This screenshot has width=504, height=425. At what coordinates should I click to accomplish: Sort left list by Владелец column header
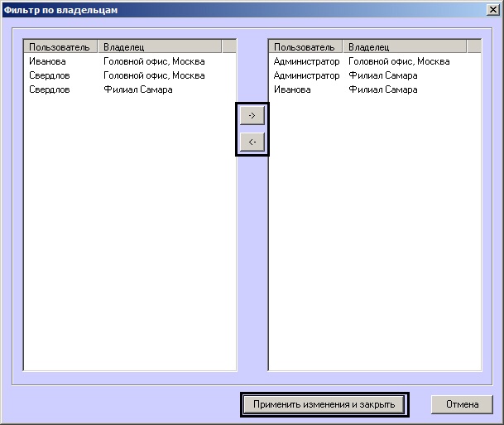point(160,47)
